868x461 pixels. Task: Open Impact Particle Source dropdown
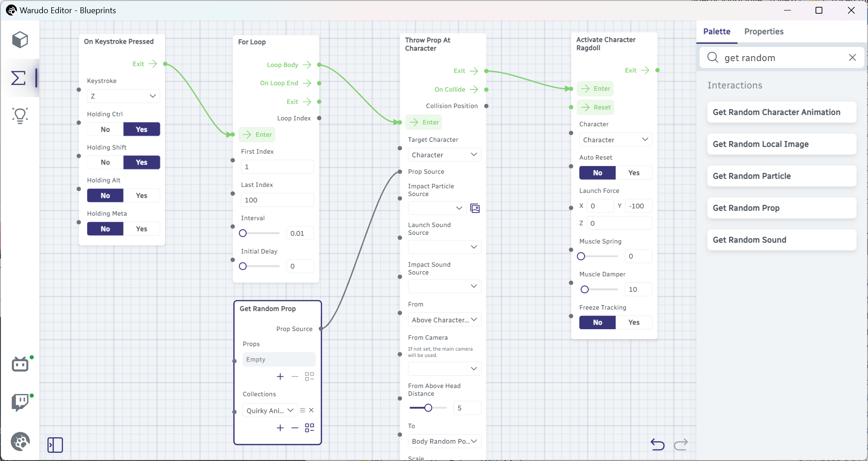click(437, 208)
